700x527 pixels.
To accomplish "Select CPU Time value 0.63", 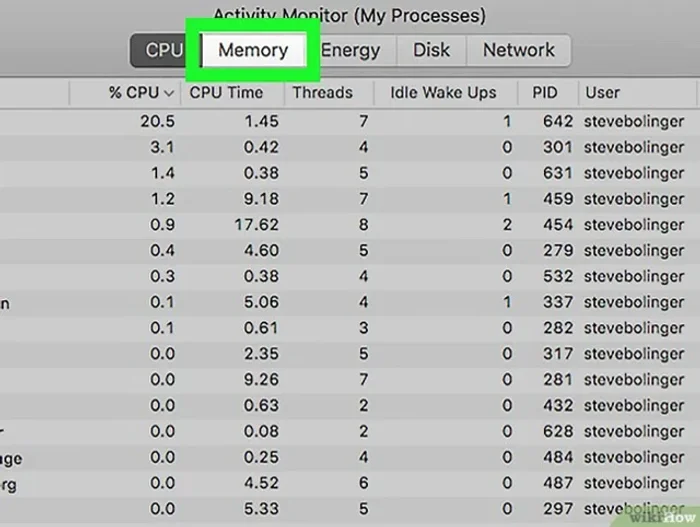I will click(x=261, y=406).
